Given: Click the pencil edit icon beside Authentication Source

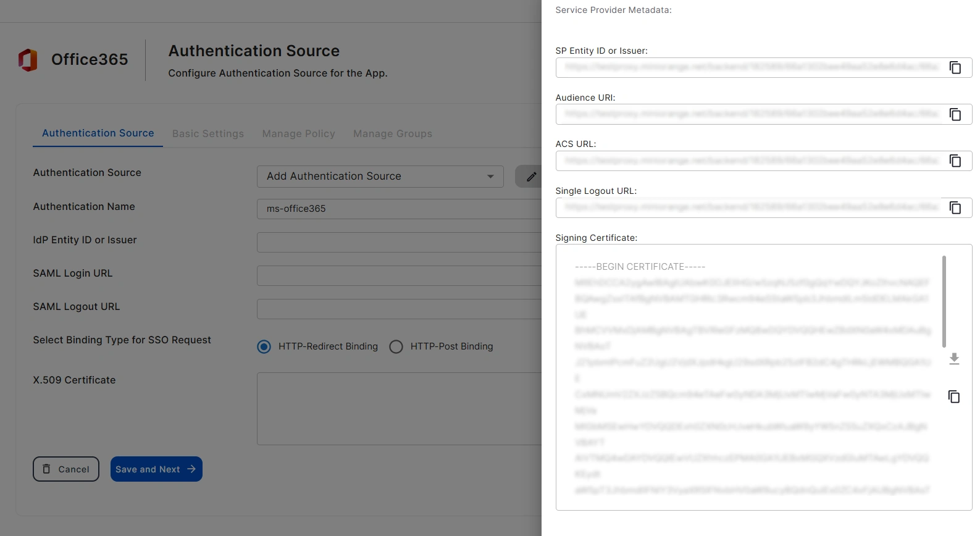Looking at the screenshot, I should pos(531,177).
